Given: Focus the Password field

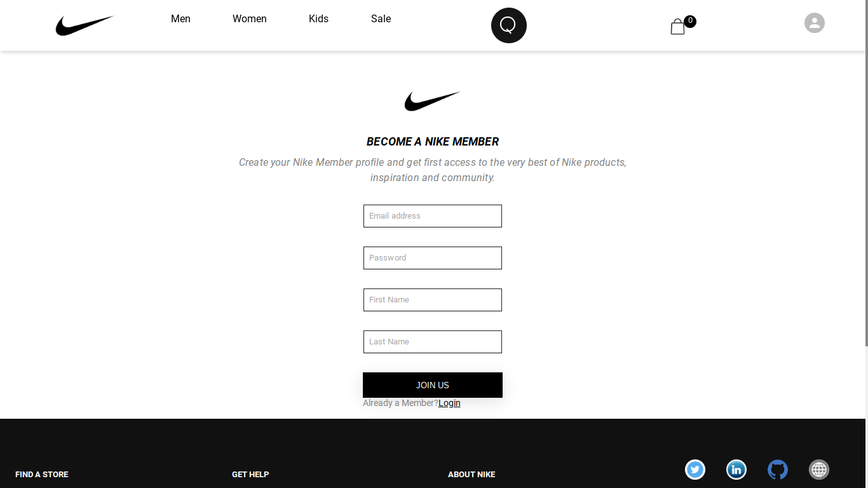Looking at the screenshot, I should click(433, 258).
